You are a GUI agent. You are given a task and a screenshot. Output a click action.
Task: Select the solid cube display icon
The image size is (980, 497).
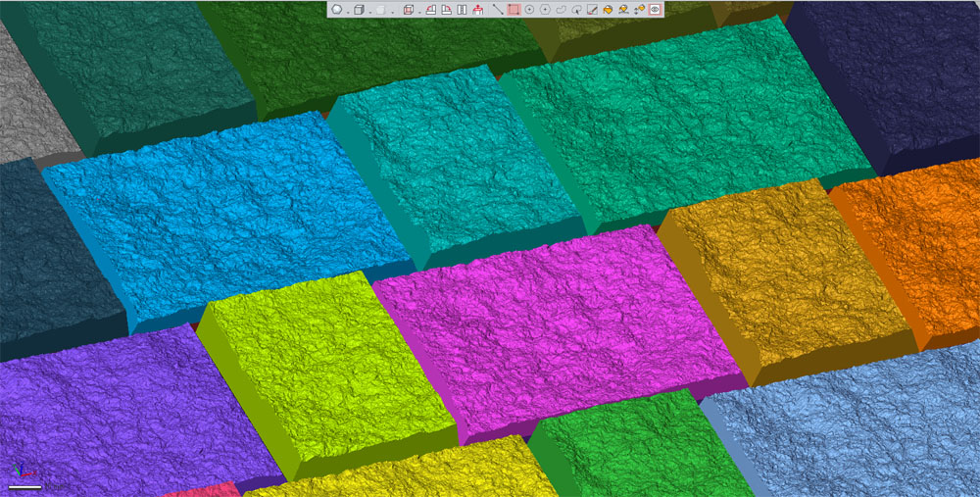tap(359, 10)
